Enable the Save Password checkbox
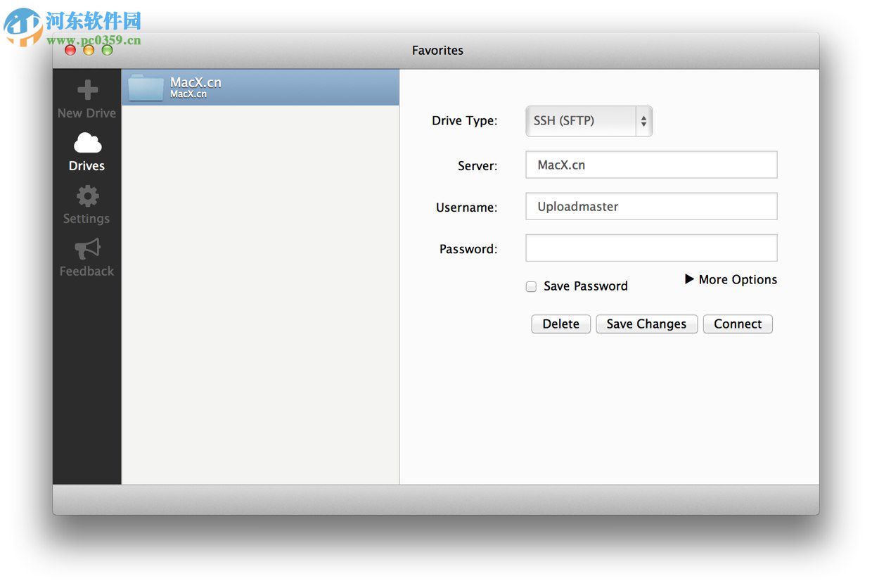872x588 pixels. (x=531, y=286)
